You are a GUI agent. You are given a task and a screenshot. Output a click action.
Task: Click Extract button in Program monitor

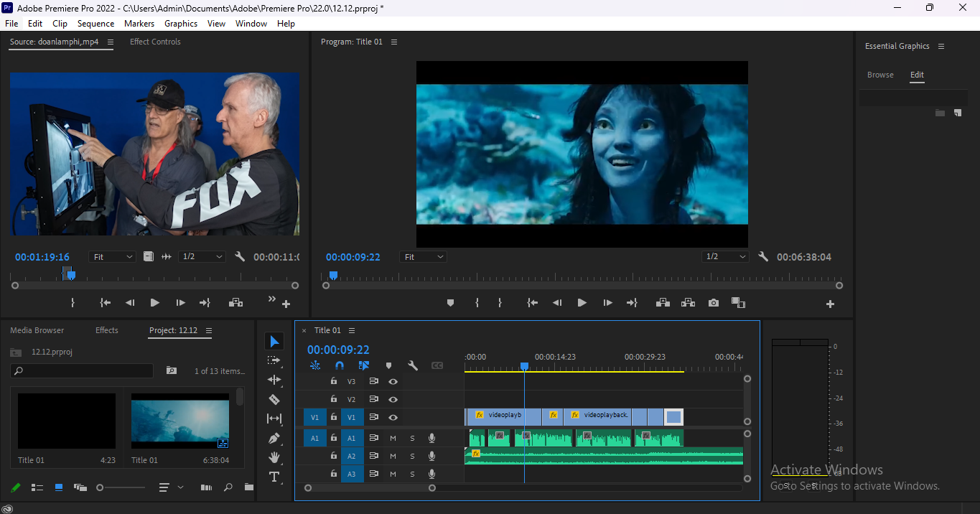pyautogui.click(x=688, y=303)
